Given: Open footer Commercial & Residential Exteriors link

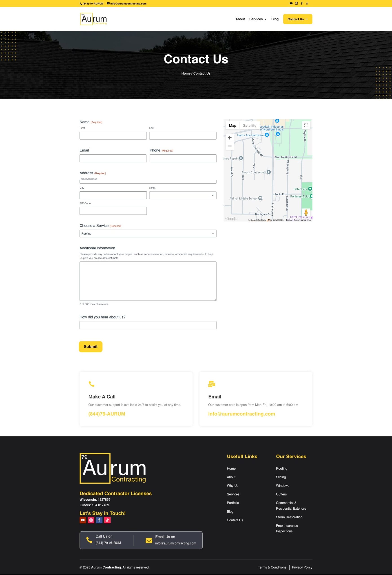Looking at the screenshot, I should (291, 506).
